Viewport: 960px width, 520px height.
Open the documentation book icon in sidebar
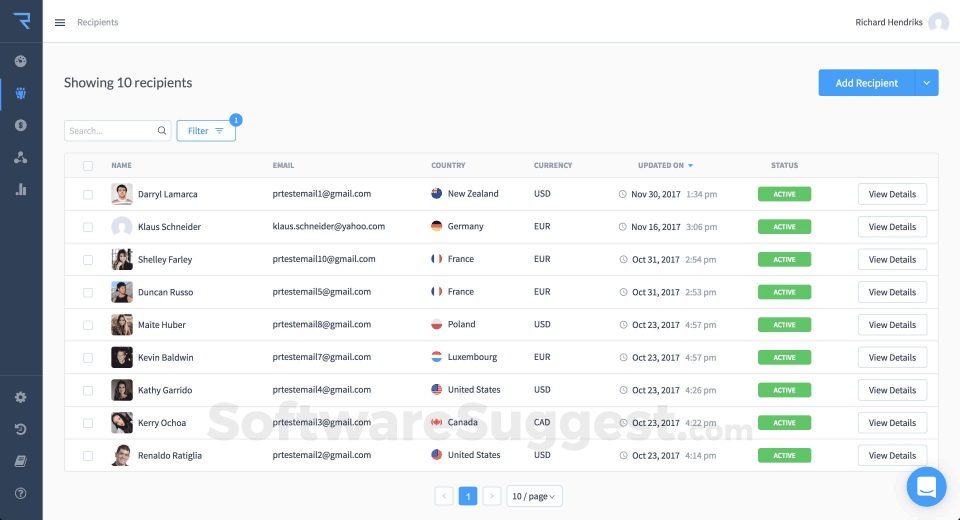[21, 461]
